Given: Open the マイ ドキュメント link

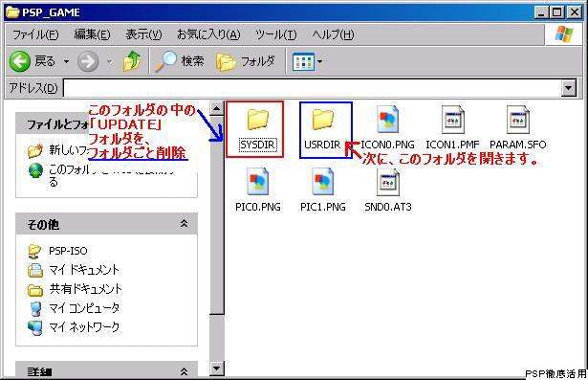Looking at the screenshot, I should 84,270.
